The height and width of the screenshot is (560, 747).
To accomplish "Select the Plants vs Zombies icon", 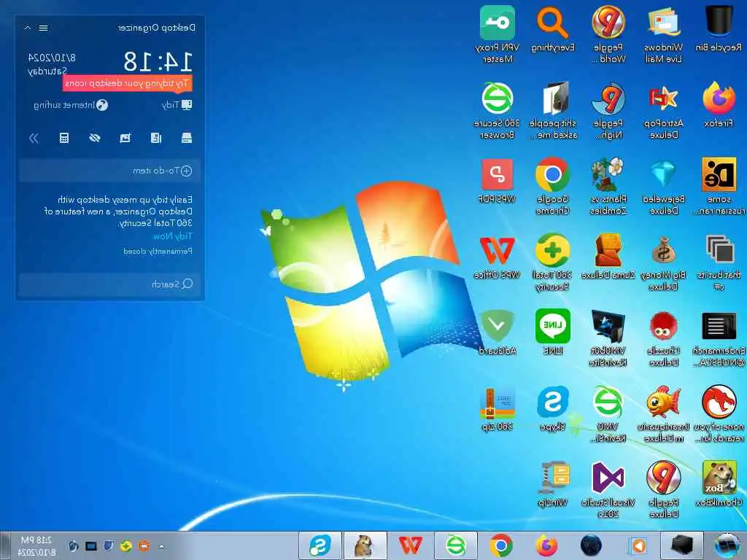I will tap(608, 187).
